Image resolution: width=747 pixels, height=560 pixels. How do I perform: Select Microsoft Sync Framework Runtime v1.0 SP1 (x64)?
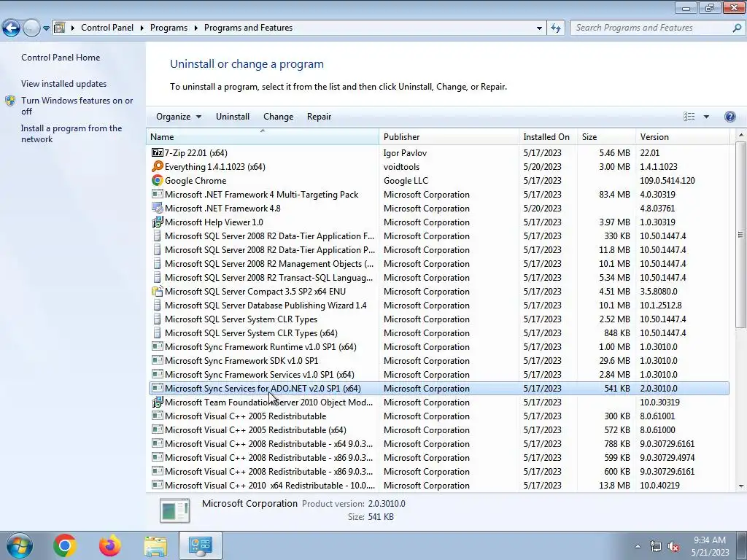[x=438, y=346]
